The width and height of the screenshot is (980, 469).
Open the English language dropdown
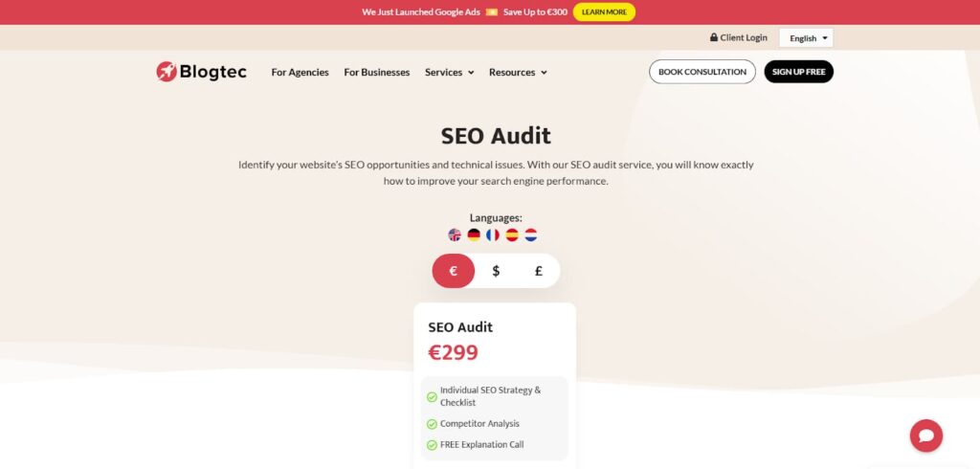pyautogui.click(x=806, y=38)
